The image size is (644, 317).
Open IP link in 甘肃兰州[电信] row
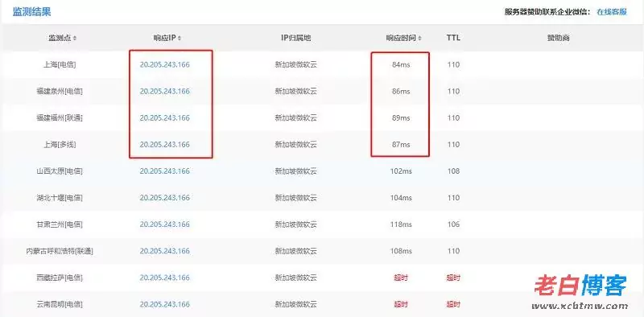point(165,224)
